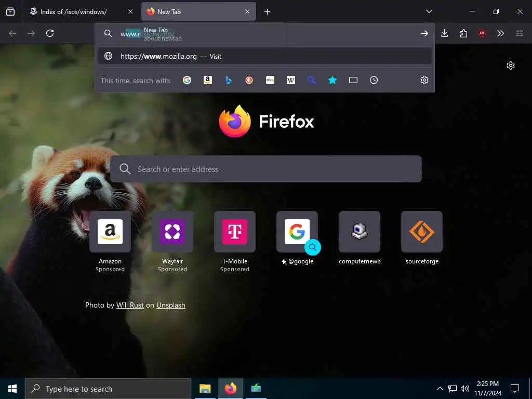The image size is (532, 399).
Task: Open the uBlock Origin extension icon
Action: click(482, 33)
